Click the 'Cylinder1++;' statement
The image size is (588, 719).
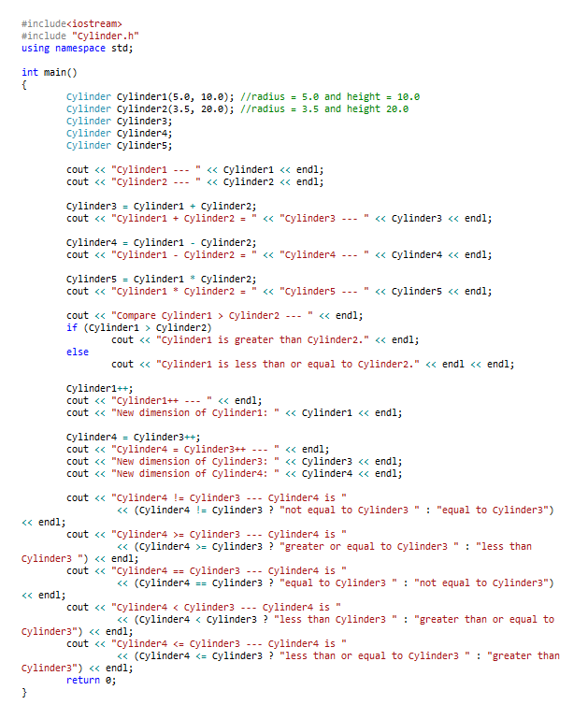[x=99, y=388]
